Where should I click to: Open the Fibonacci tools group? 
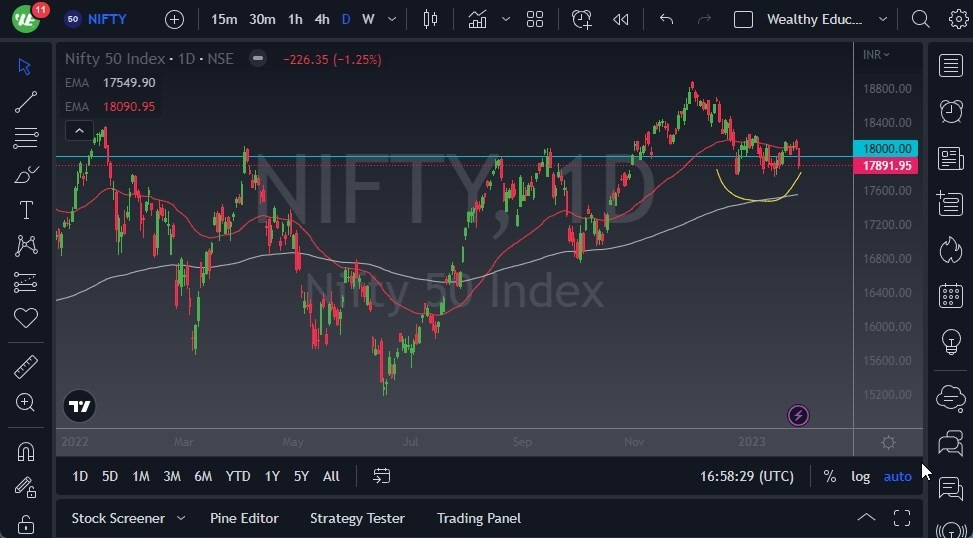point(25,138)
